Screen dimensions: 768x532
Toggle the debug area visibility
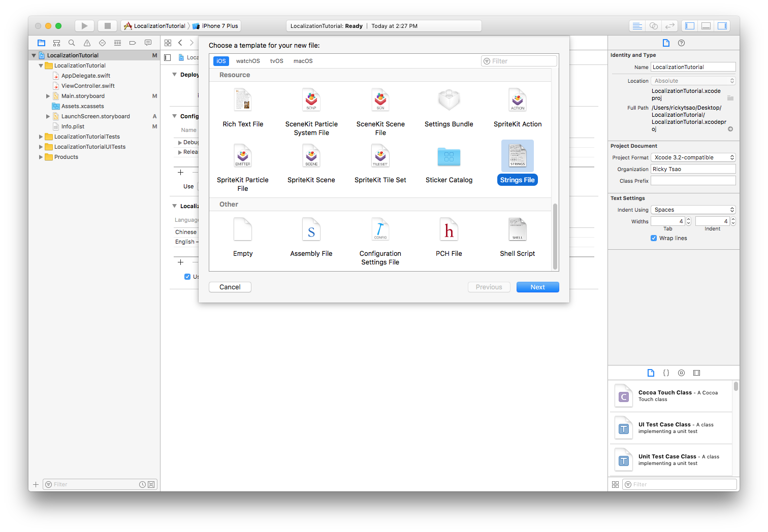coord(706,26)
